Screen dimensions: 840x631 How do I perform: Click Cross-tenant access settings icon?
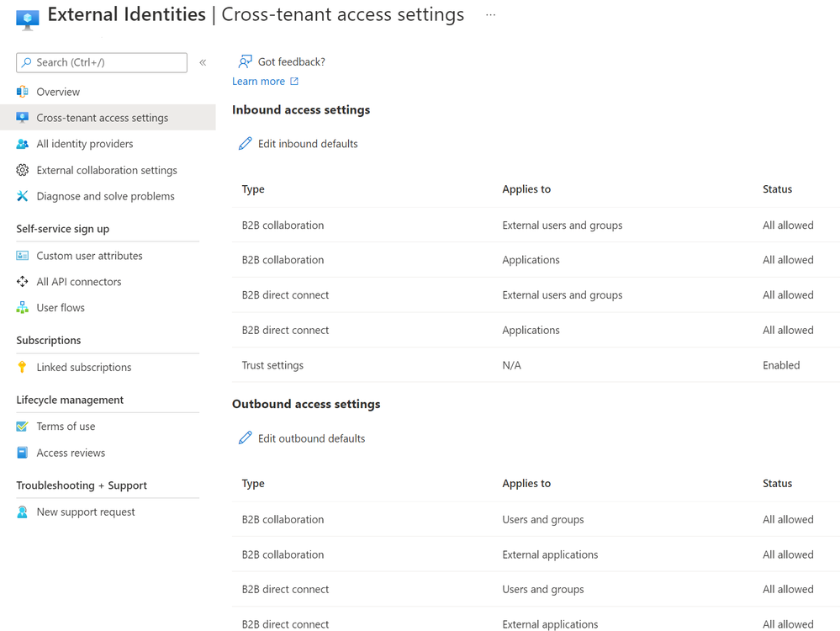tap(23, 118)
